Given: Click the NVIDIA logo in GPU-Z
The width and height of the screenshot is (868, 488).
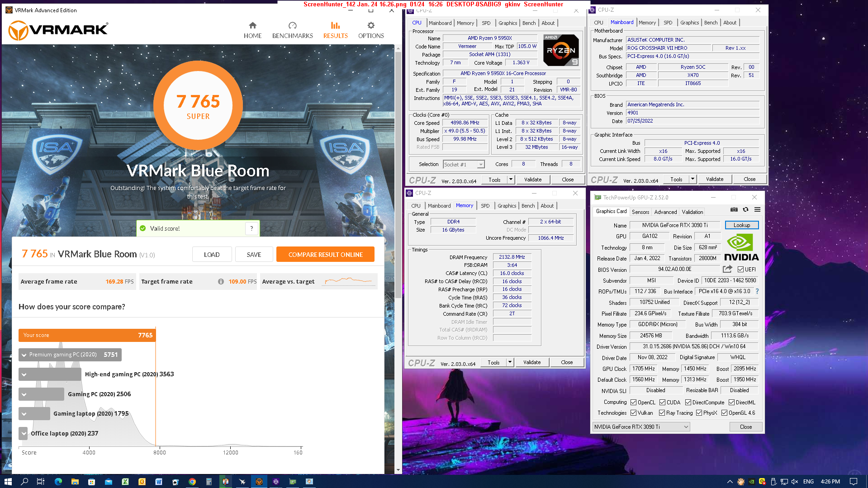Looking at the screenshot, I should 741,247.
